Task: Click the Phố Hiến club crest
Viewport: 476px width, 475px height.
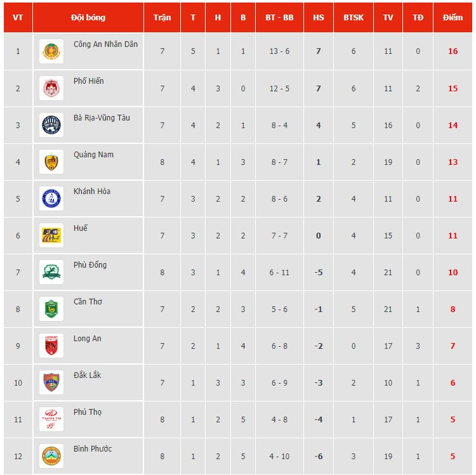Action: (x=51, y=88)
